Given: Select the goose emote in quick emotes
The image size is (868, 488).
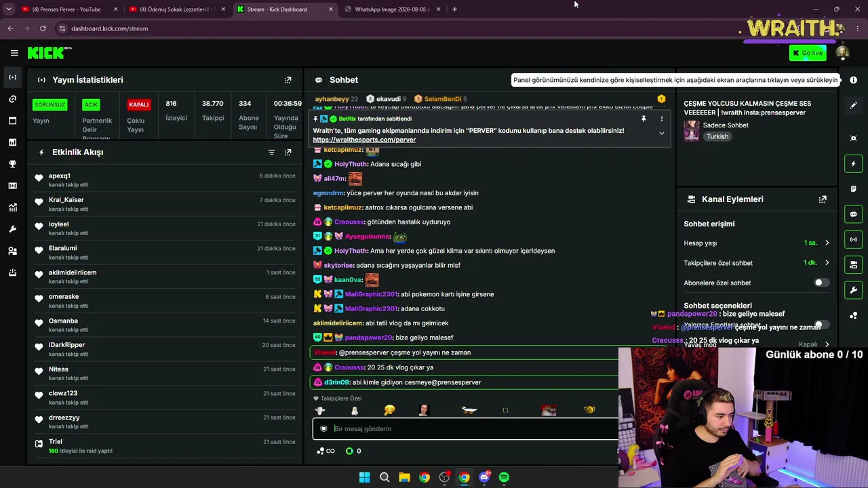Looking at the screenshot, I should coord(469,410).
